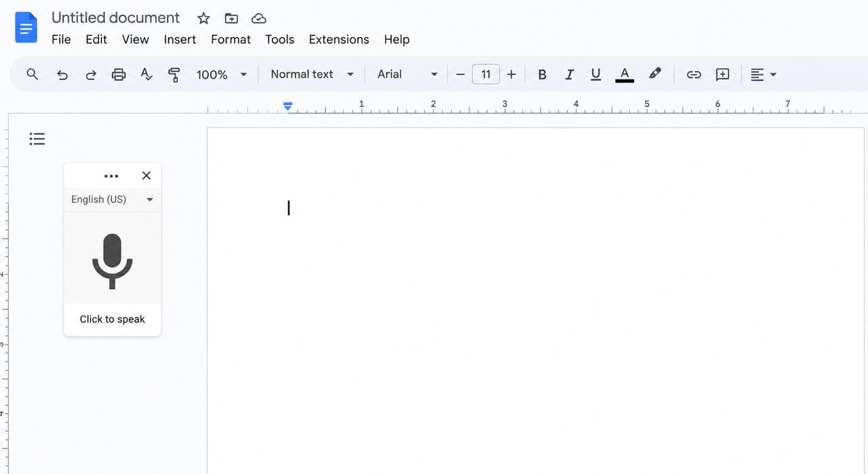Click the left indent marker on ruler
Image resolution: width=868 pixels, height=474 pixels.
coord(288,106)
